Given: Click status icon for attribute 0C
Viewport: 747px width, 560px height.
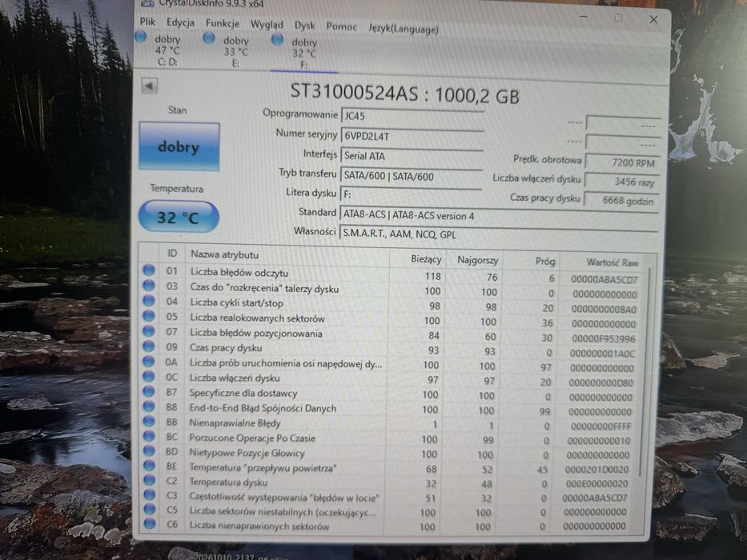Looking at the screenshot, I should point(149,376).
